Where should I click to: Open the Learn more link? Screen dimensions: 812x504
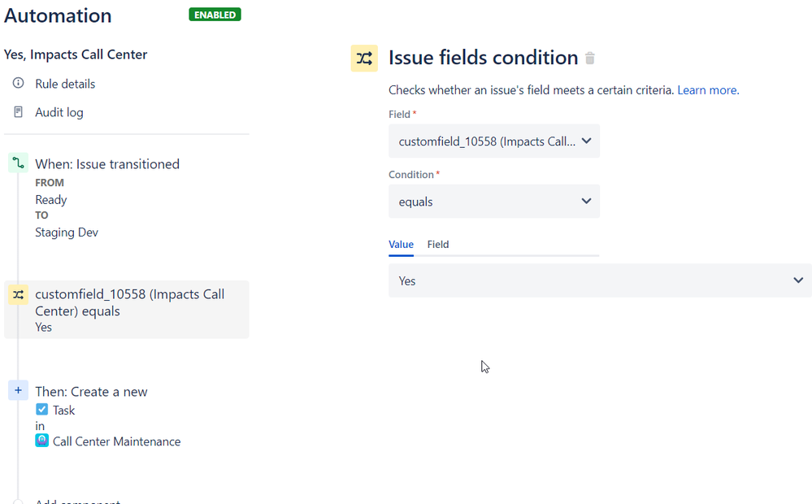(706, 89)
